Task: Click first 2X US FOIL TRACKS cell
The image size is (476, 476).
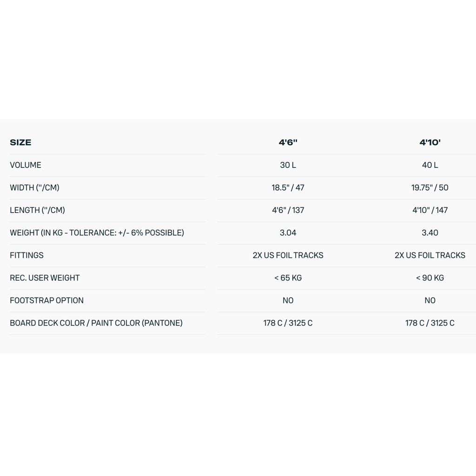Action: [288, 255]
